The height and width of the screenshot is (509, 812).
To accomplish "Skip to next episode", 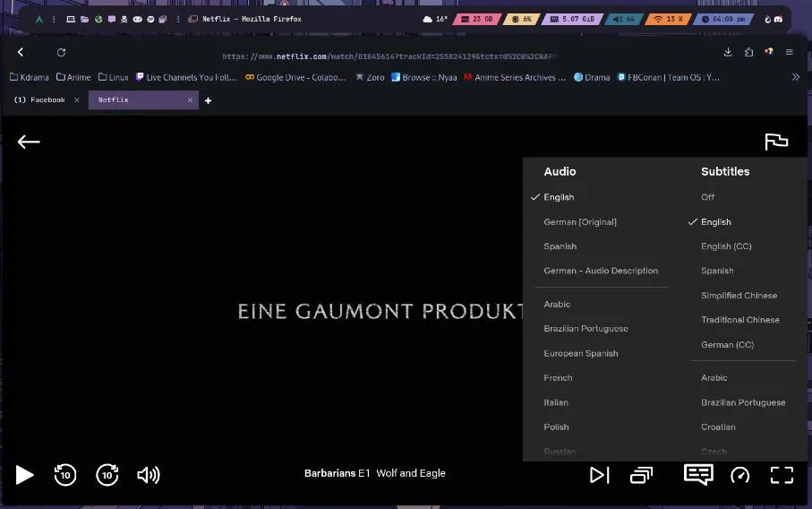I will coord(600,475).
